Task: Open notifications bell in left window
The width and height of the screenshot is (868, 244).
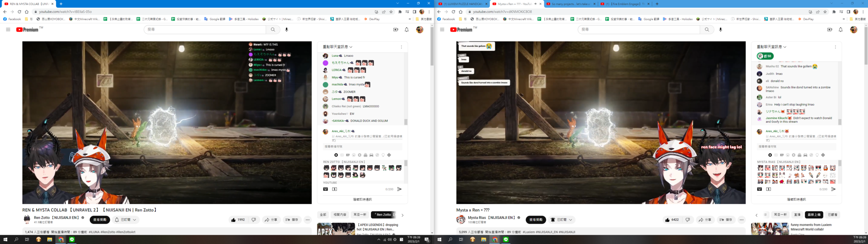Action: 406,30
